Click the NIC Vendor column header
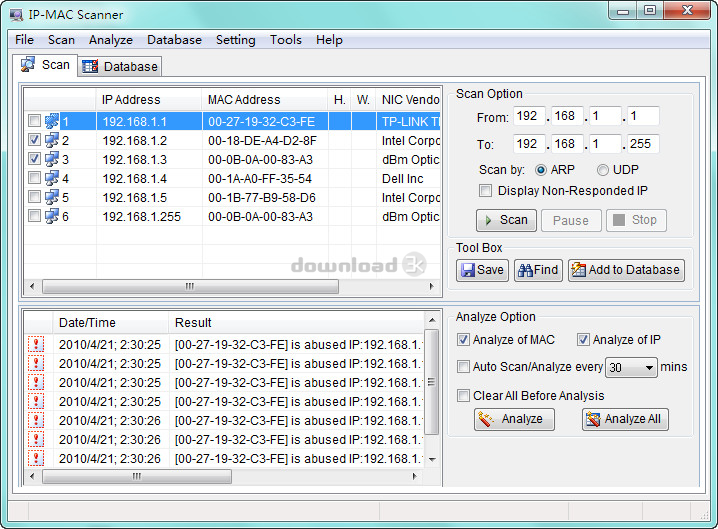This screenshot has height=529, width=718. coord(408,100)
